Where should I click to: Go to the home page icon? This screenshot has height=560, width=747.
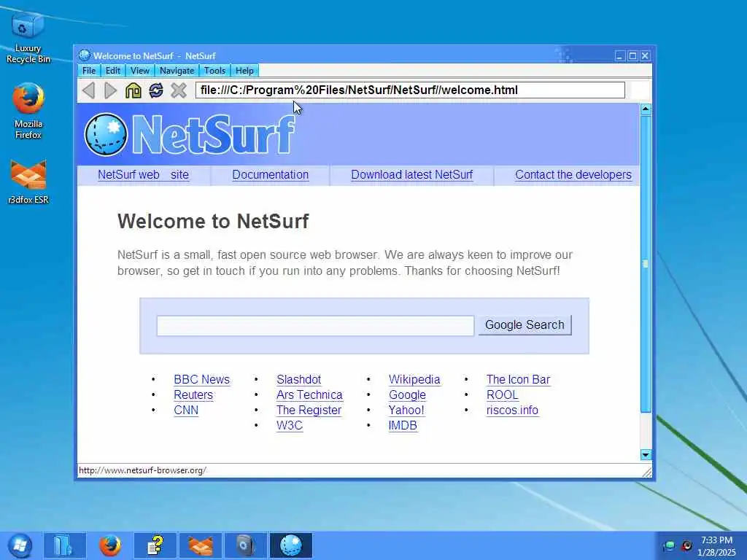coord(133,90)
